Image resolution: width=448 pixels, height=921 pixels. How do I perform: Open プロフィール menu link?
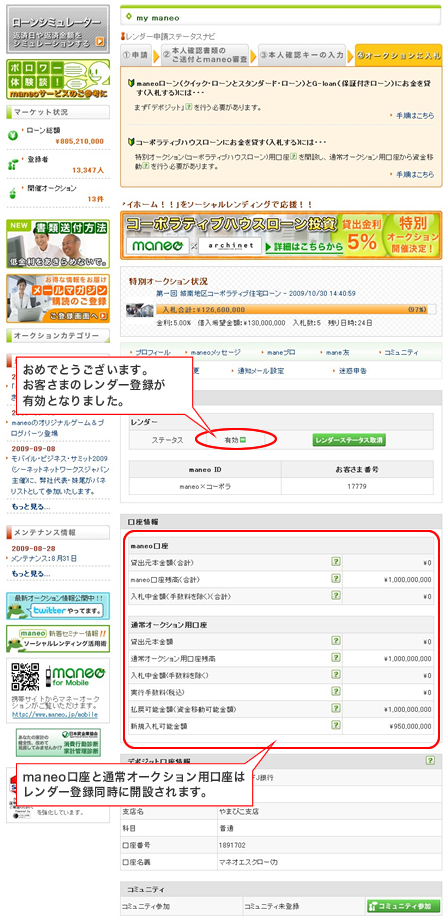152,352
